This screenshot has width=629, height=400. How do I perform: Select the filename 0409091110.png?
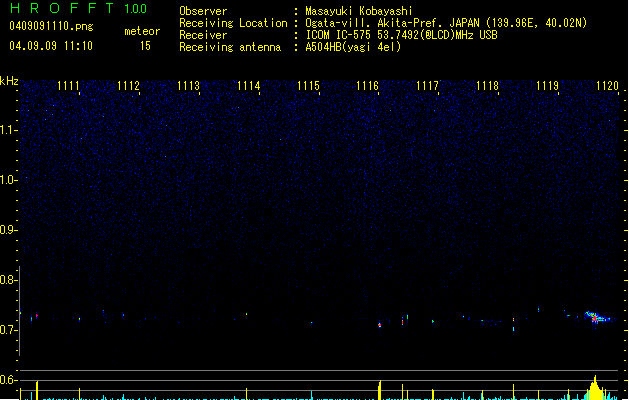pyautogui.click(x=51, y=26)
